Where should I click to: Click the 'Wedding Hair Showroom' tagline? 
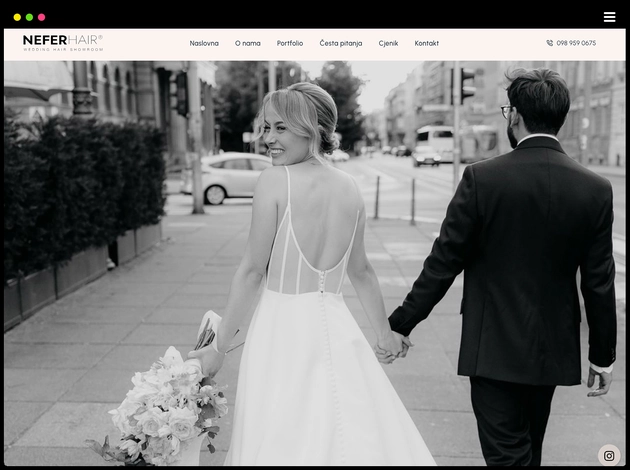tap(62, 50)
